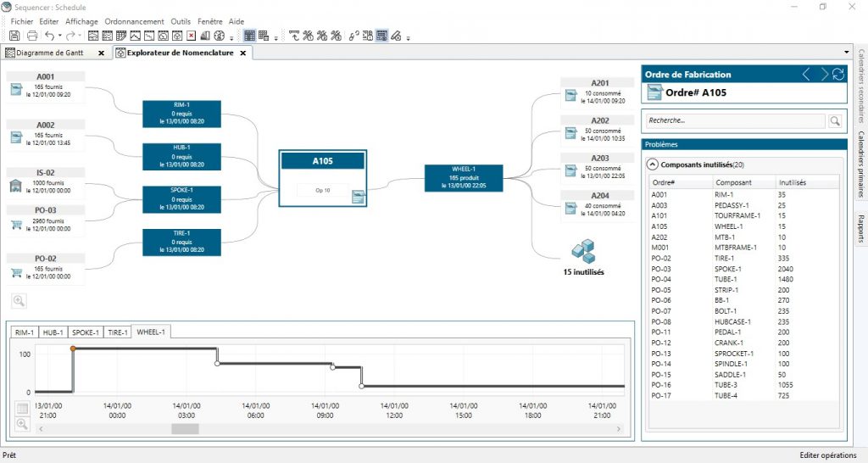Open the Aide menu
The width and height of the screenshot is (868, 463).
tap(236, 21)
